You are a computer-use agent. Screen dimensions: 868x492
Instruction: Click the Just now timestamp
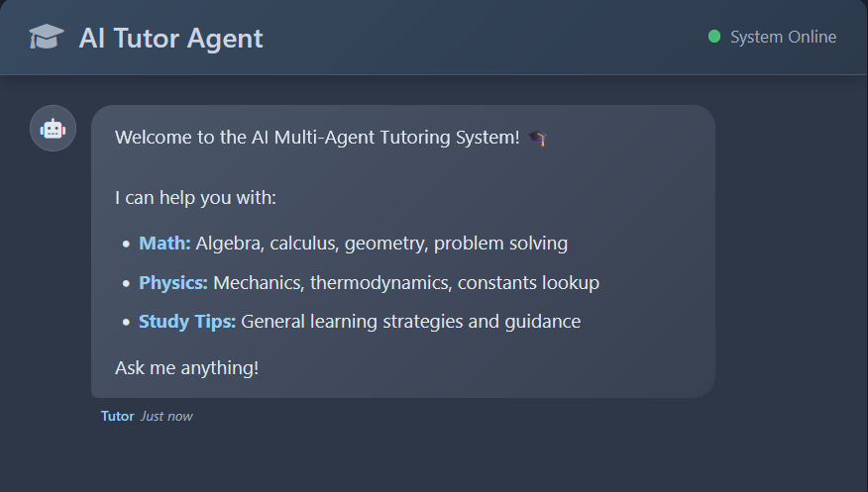[x=166, y=416]
